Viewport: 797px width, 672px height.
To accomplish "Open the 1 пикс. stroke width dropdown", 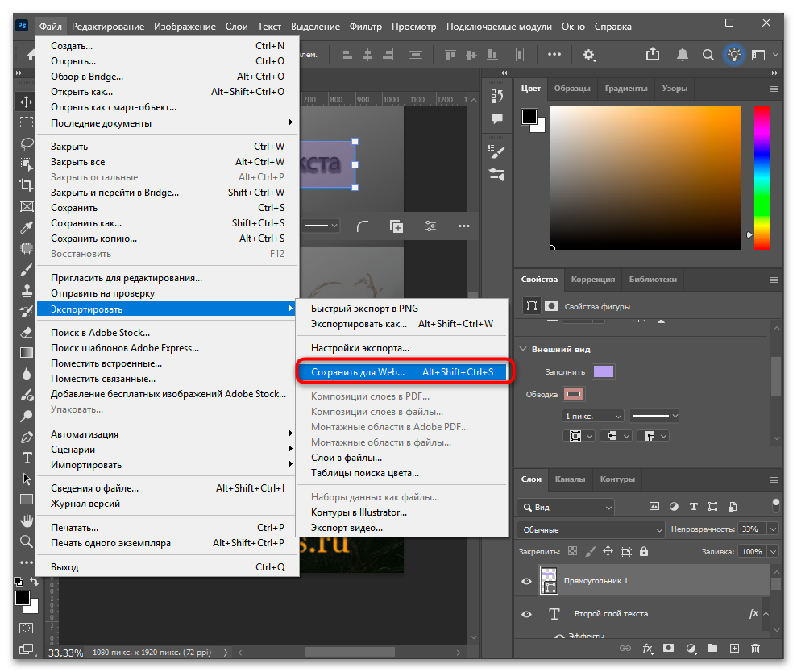I will [x=618, y=416].
